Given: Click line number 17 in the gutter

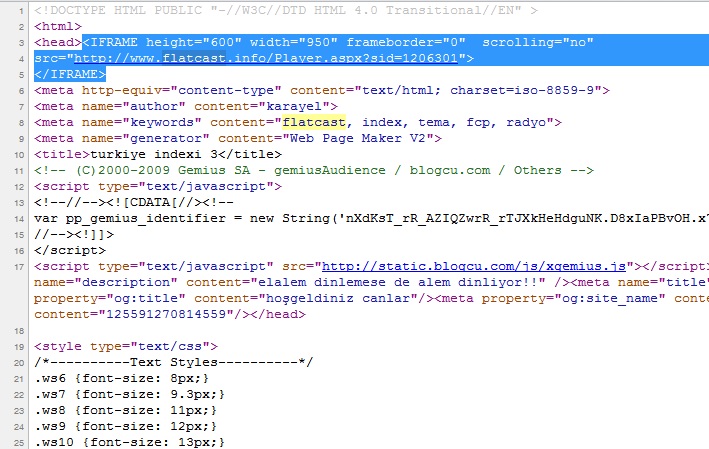Looking at the screenshot, I should (19, 267).
